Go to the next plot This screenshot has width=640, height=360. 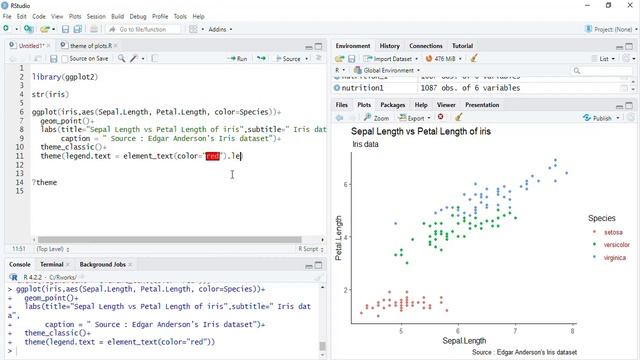point(352,118)
